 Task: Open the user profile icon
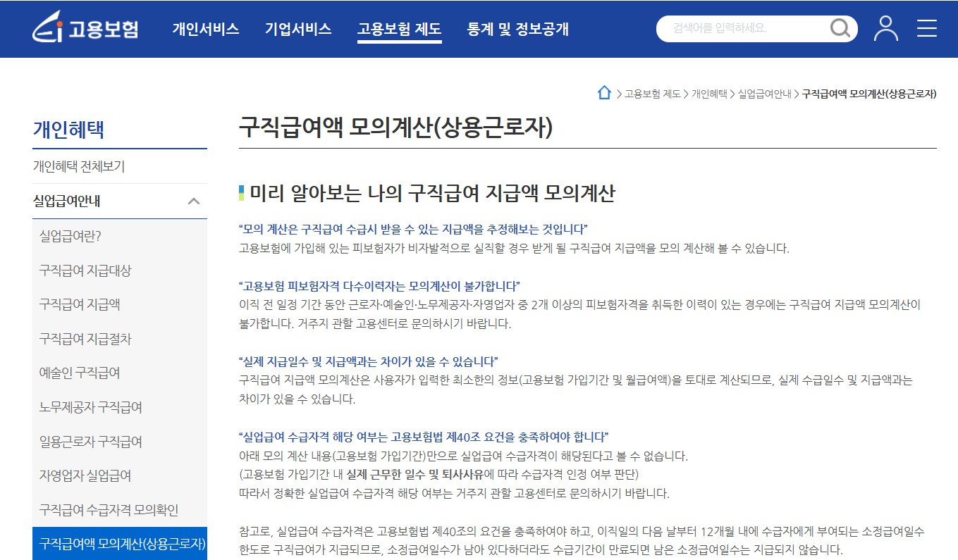click(x=886, y=29)
